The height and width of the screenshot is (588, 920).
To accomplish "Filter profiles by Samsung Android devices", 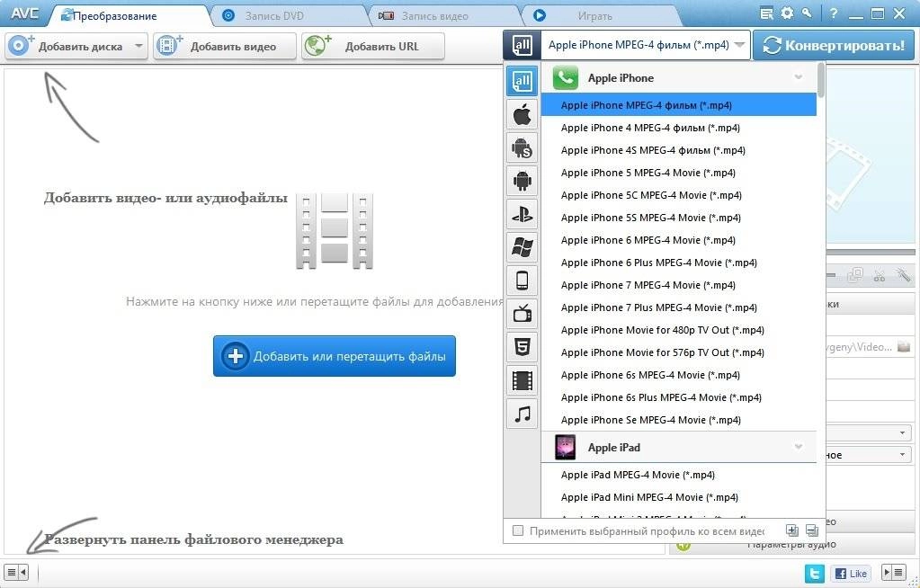I will pyautogui.click(x=522, y=147).
